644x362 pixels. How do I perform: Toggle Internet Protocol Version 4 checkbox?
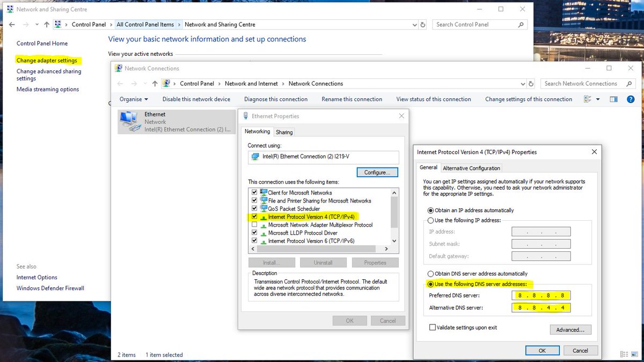(x=254, y=216)
